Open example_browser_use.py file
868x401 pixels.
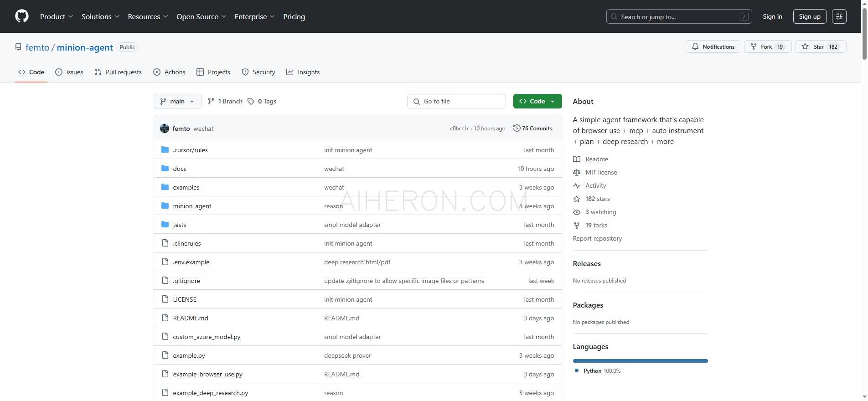point(207,374)
